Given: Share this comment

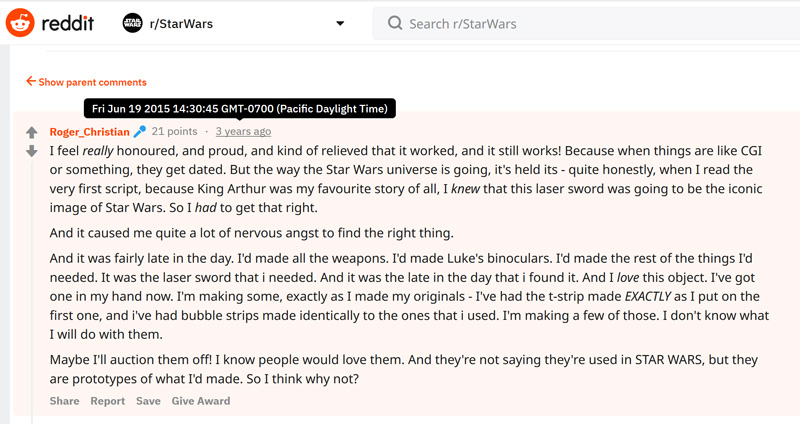Looking at the screenshot, I should (x=64, y=401).
